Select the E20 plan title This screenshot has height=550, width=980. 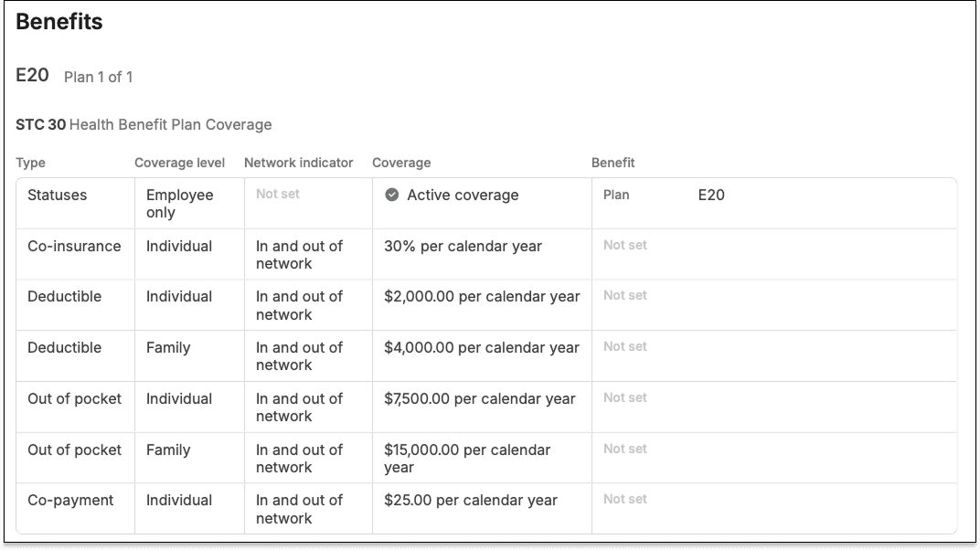coord(32,76)
